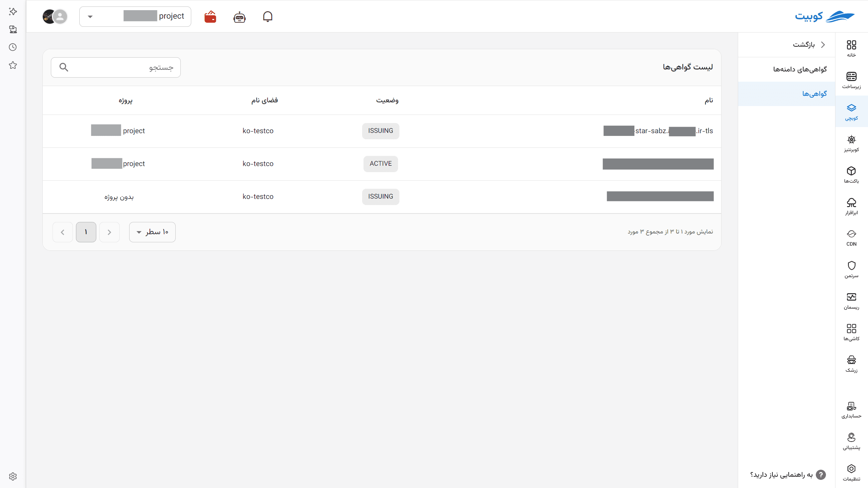
Task: Open the red wallet icon
Action: [x=210, y=16]
